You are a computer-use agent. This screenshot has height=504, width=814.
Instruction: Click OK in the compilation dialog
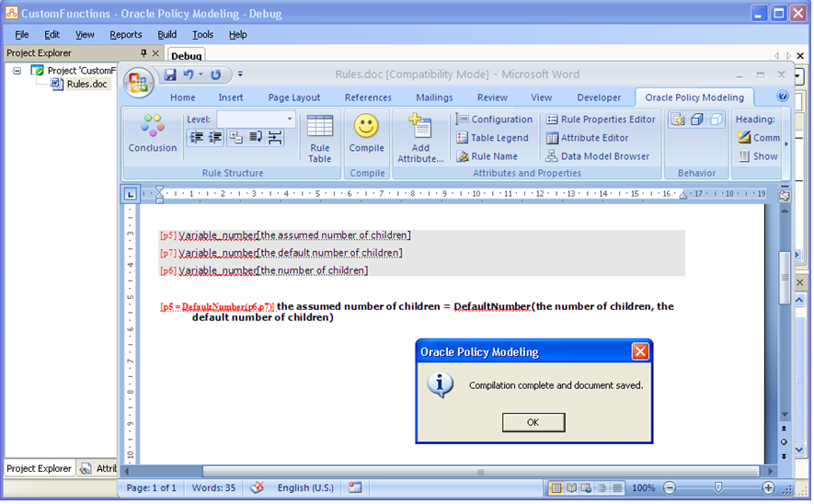[x=533, y=422]
